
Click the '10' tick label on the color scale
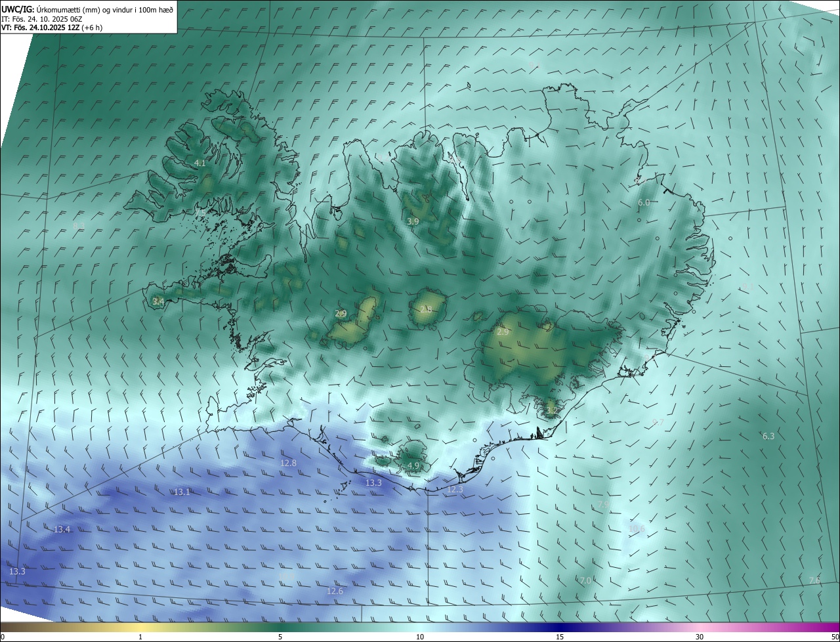pos(420,637)
